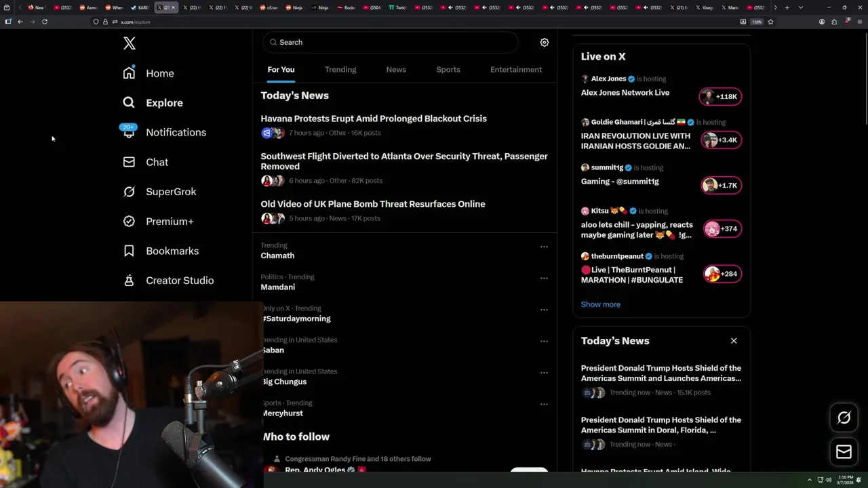Switch to the Twitch browser tab
The image size is (868, 488).
click(x=398, y=7)
